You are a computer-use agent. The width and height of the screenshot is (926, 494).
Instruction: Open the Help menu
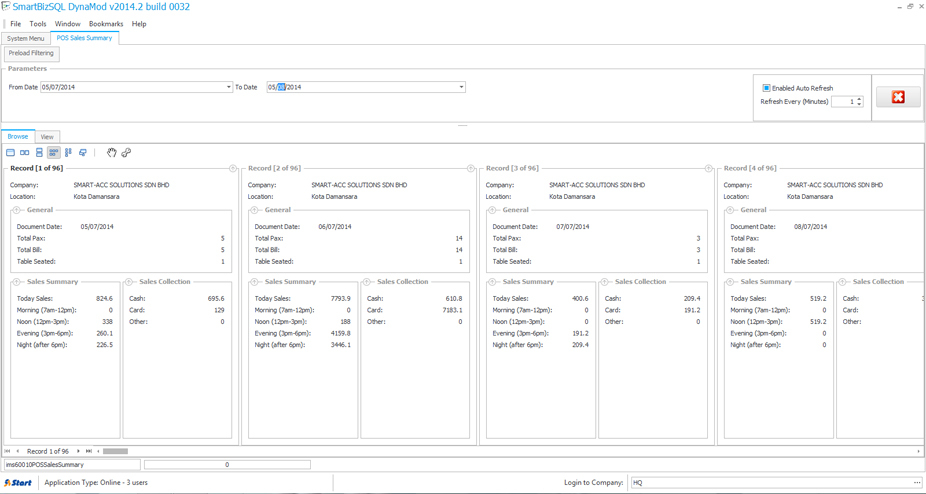click(139, 24)
